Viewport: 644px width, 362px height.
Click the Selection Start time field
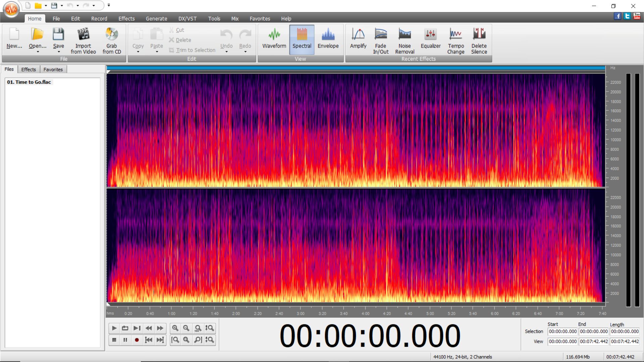click(562, 331)
